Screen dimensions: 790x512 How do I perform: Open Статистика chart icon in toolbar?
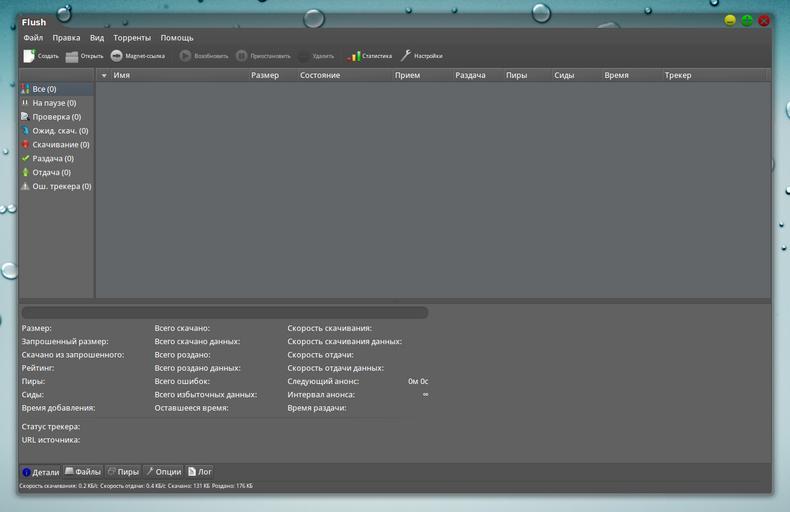click(x=354, y=56)
